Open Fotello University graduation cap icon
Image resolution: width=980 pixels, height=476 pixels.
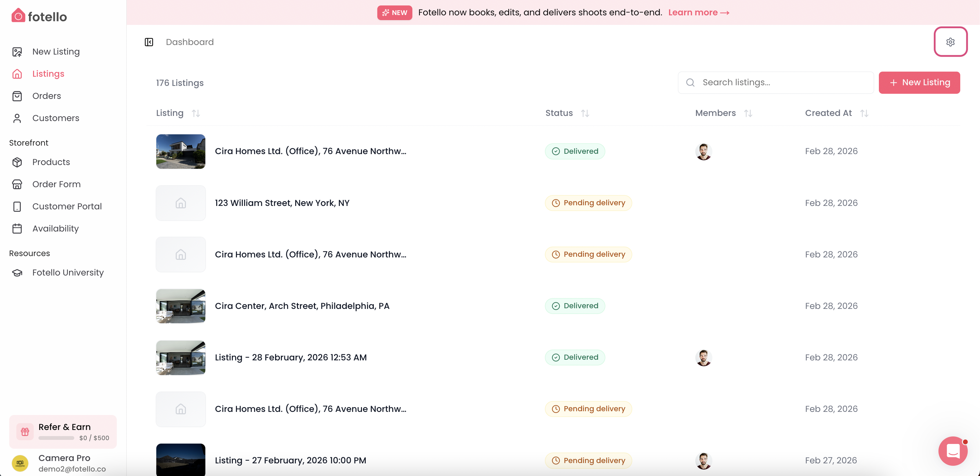(17, 273)
